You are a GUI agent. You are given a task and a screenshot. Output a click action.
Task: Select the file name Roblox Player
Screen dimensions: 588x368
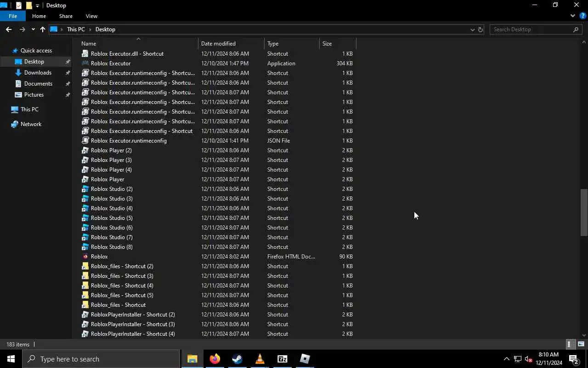coord(107,179)
